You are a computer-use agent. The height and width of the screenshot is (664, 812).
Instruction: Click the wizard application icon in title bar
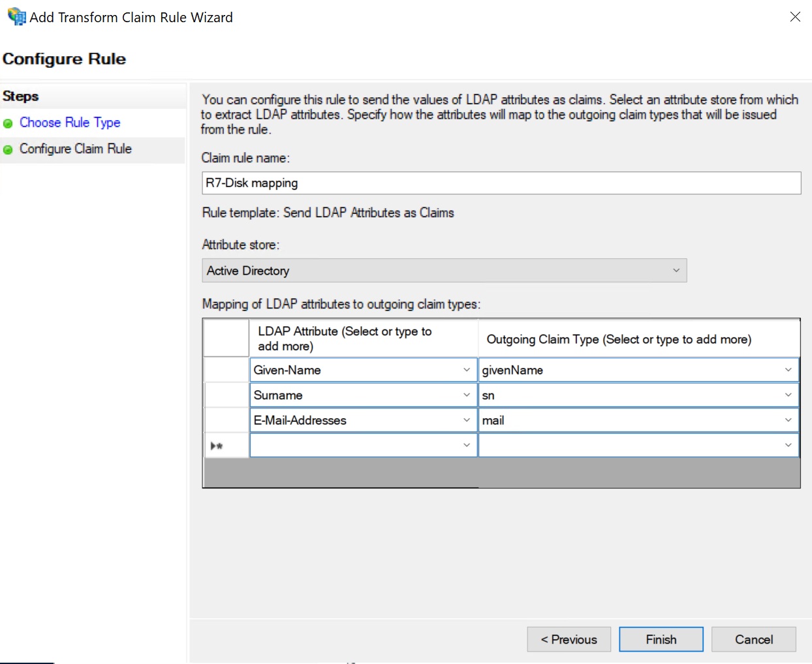(16, 16)
